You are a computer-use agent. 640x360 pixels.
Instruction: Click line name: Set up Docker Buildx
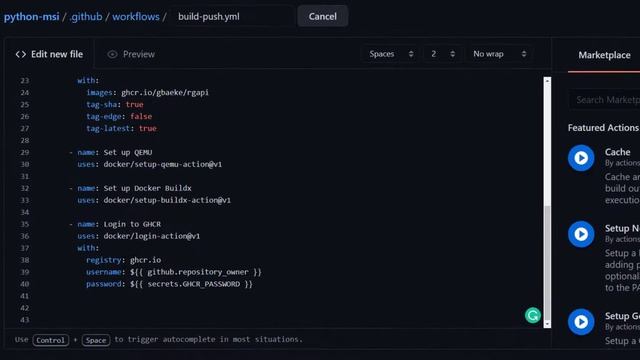pyautogui.click(x=130, y=188)
